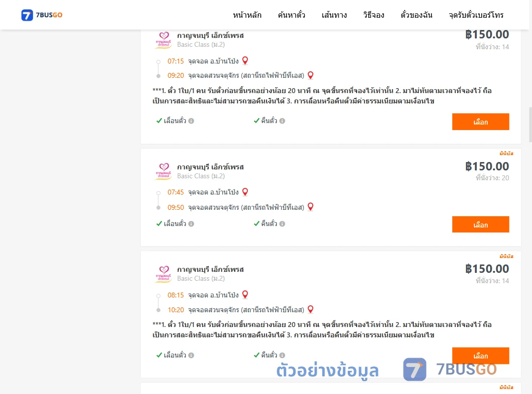Screen dimensions: 532x394
Task: Click ฿150.00 price on the 07:45 card
Action: 487,166
